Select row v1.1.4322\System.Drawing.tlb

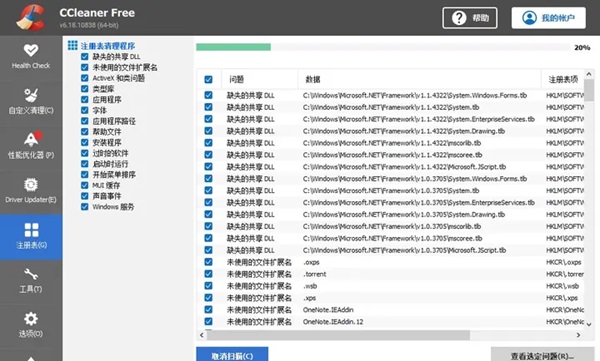391,131
